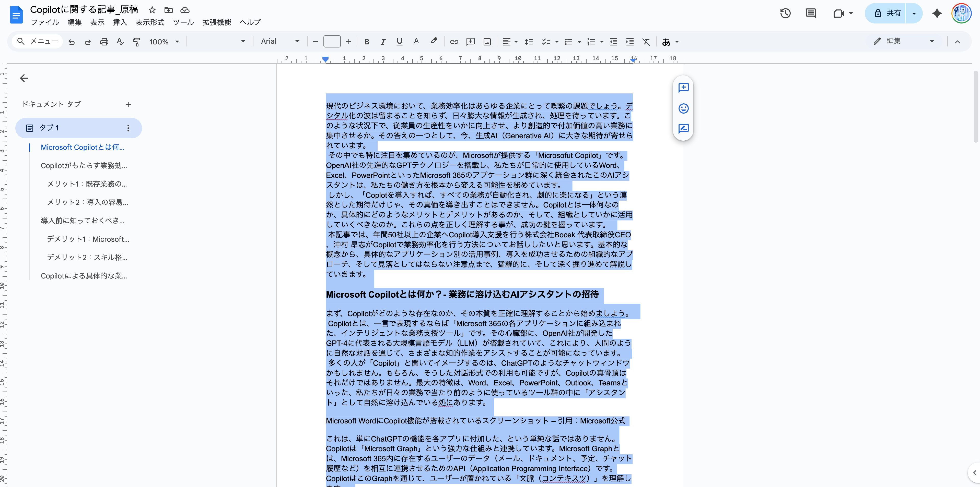The height and width of the screenshot is (487, 980).
Task: Open version history
Action: [785, 13]
